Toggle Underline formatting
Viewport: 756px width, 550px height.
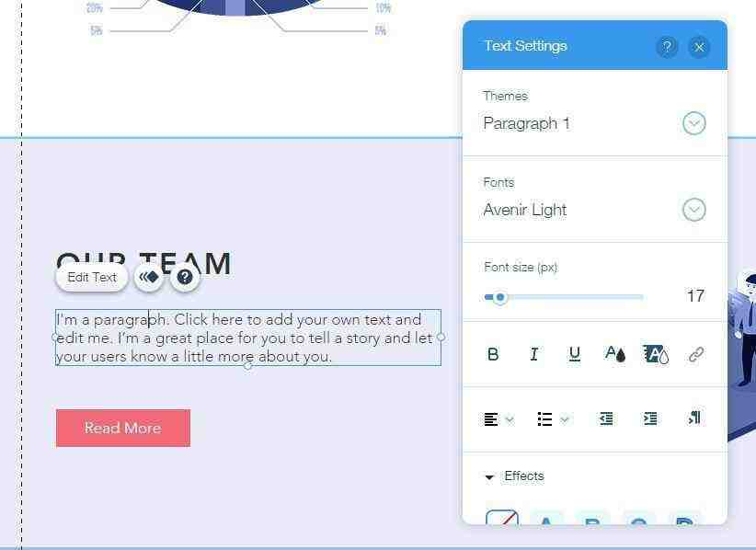574,354
